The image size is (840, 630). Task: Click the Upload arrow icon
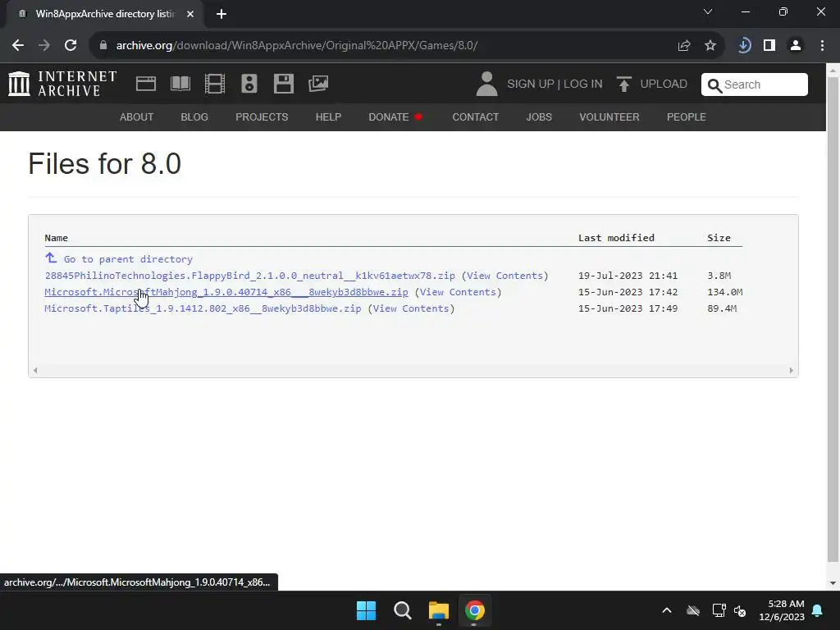623,84
